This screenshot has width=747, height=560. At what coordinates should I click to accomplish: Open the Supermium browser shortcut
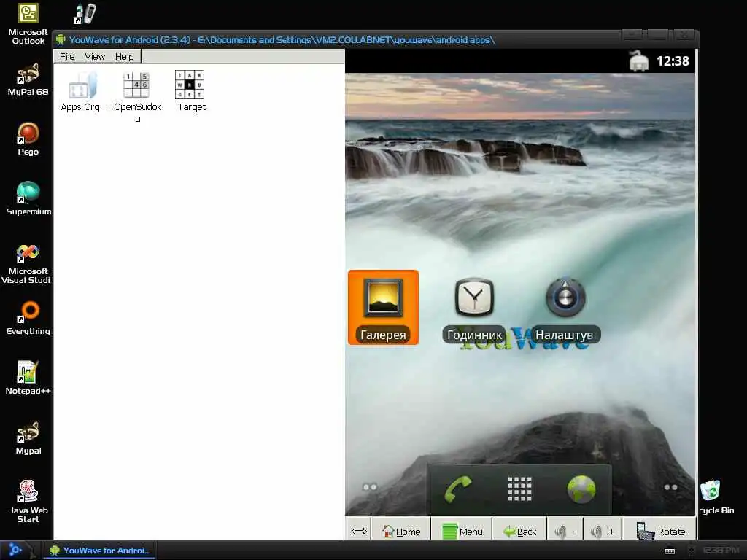[28, 198]
